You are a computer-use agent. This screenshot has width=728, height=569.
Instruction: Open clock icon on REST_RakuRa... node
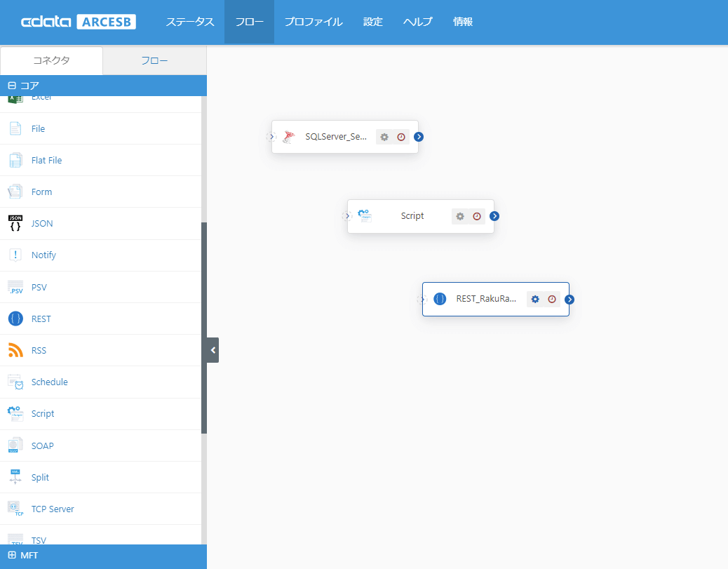click(552, 299)
